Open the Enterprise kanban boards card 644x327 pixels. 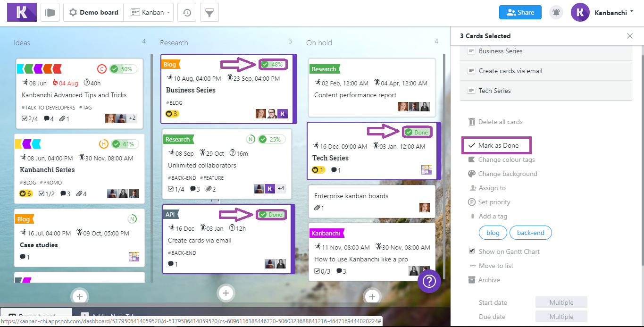tap(372, 201)
